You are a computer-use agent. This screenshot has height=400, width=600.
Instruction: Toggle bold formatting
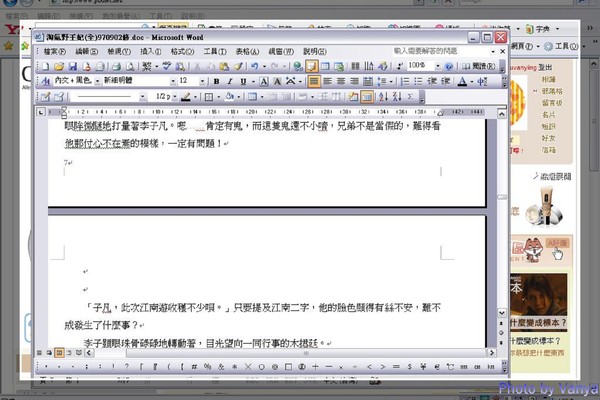(x=217, y=81)
